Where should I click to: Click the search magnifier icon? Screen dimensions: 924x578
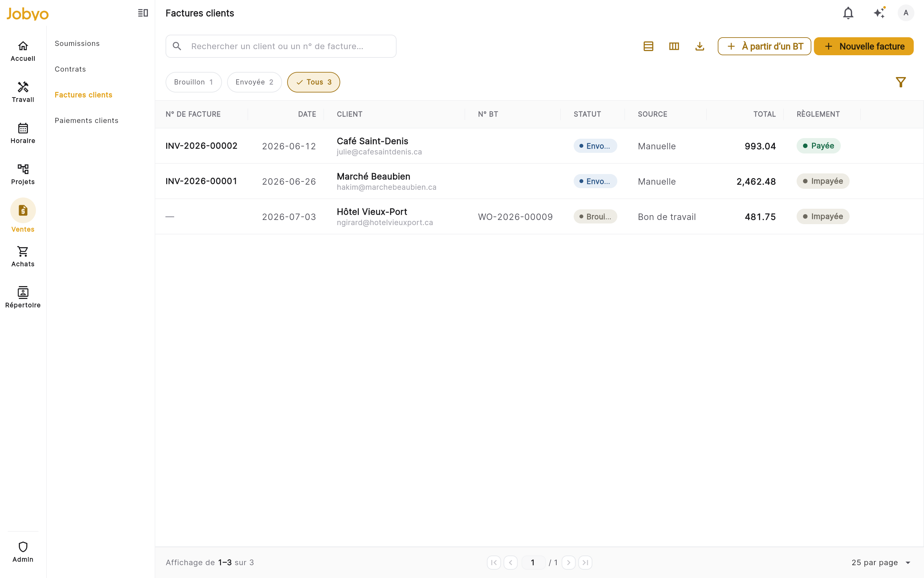tap(177, 46)
